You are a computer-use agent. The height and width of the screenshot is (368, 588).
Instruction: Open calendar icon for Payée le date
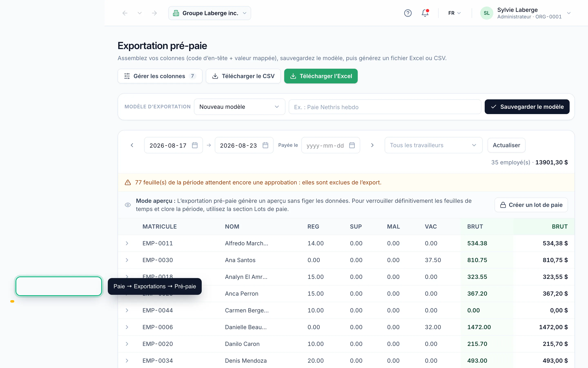(x=352, y=145)
